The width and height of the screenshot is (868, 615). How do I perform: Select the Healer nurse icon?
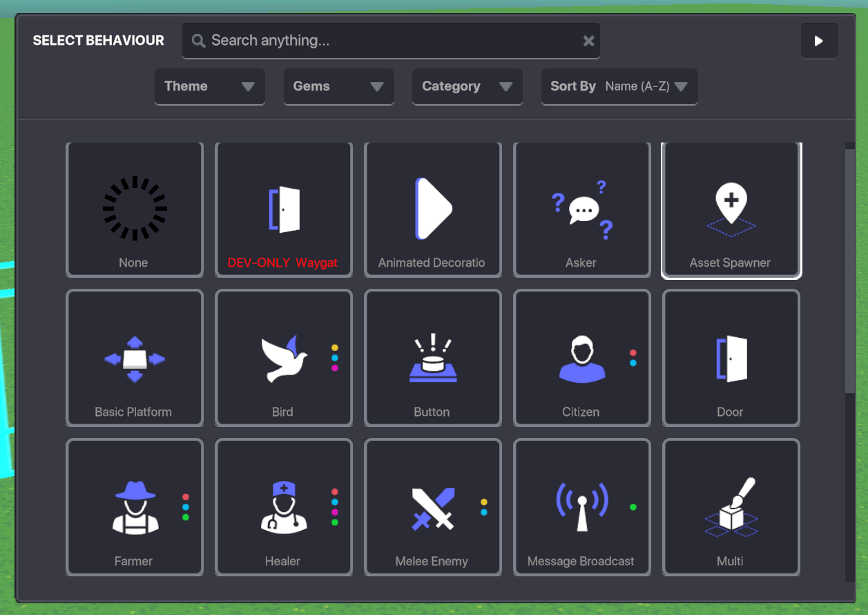click(x=284, y=507)
